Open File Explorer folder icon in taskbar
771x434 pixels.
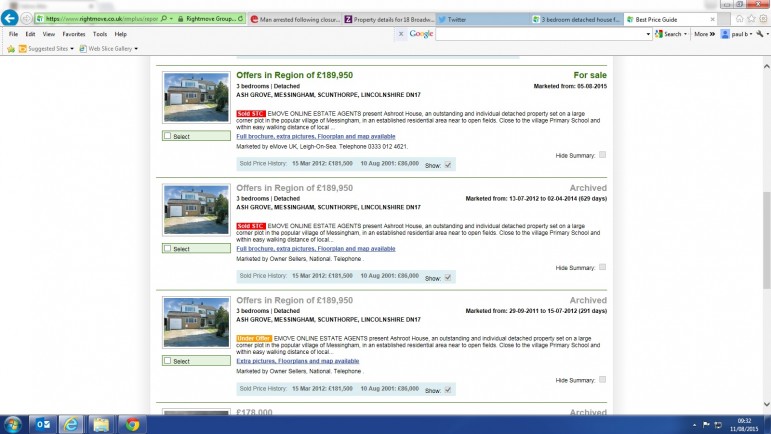click(102, 423)
